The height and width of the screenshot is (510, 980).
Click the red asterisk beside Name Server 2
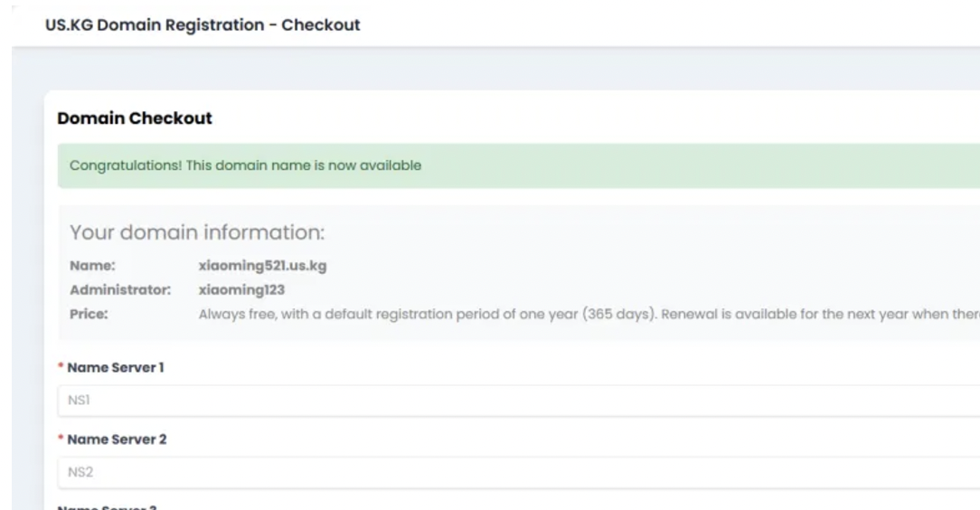click(x=61, y=438)
